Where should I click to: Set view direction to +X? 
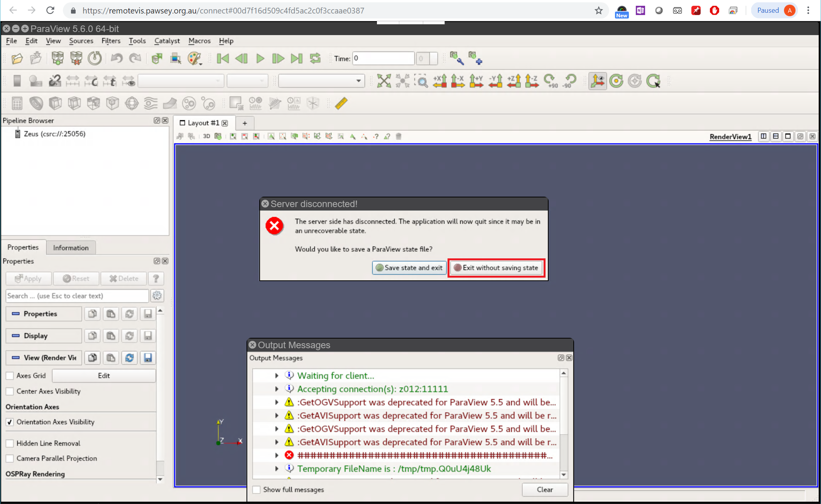click(440, 81)
